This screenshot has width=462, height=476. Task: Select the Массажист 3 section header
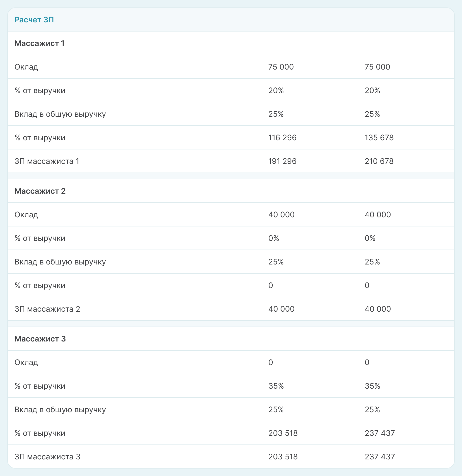pyautogui.click(x=40, y=339)
